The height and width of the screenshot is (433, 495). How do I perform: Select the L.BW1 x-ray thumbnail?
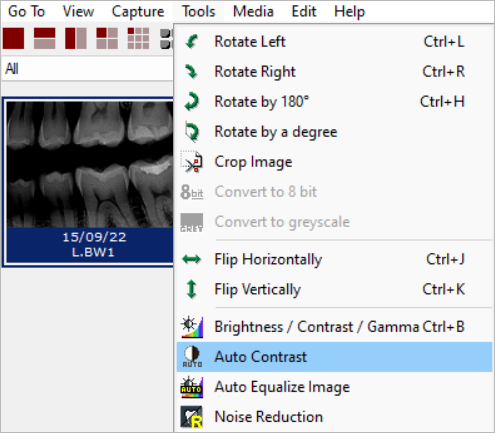(89, 182)
